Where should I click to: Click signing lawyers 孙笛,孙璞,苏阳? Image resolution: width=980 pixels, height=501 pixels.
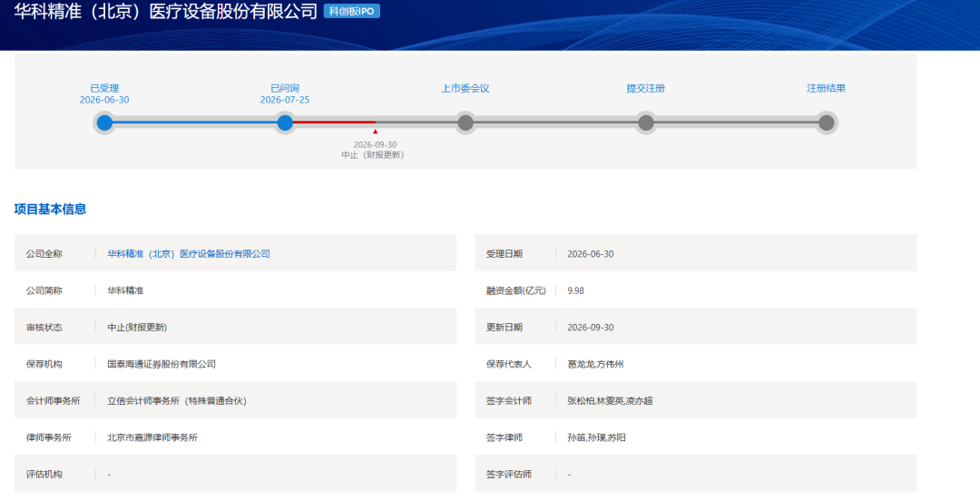click(x=596, y=437)
